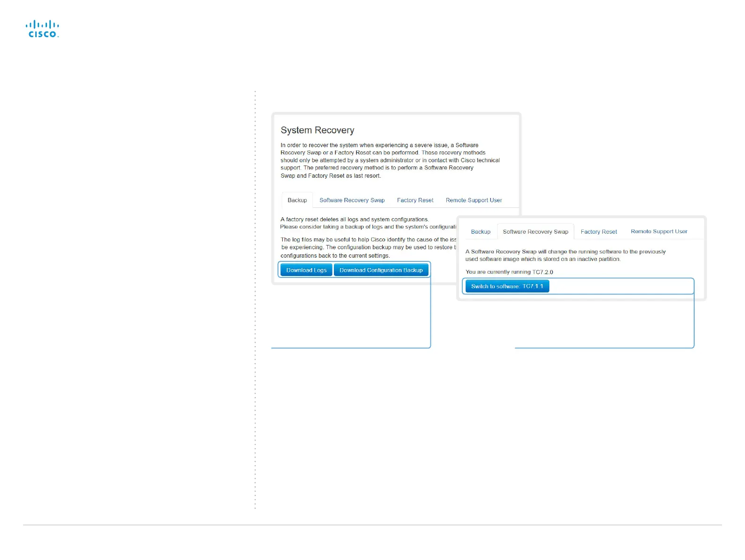The image size is (745, 560).
Task: Click Download Configuration Backup button
Action: 381,270
